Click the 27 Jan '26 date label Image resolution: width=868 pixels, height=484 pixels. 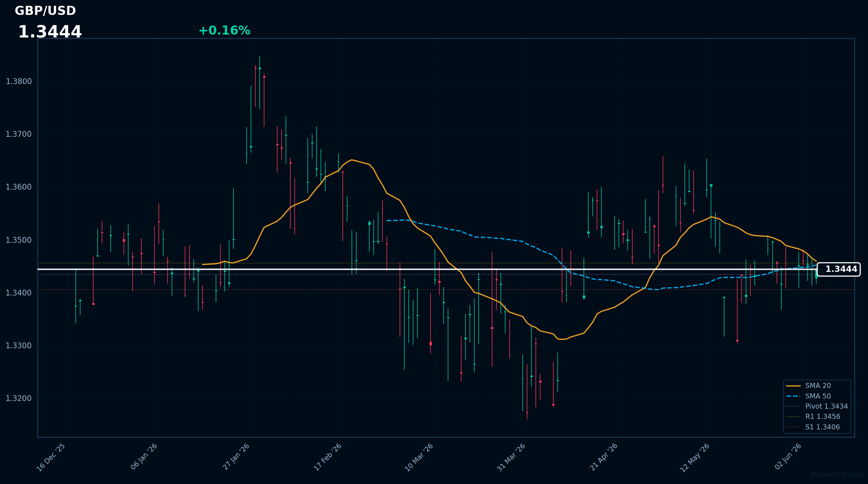(x=236, y=456)
